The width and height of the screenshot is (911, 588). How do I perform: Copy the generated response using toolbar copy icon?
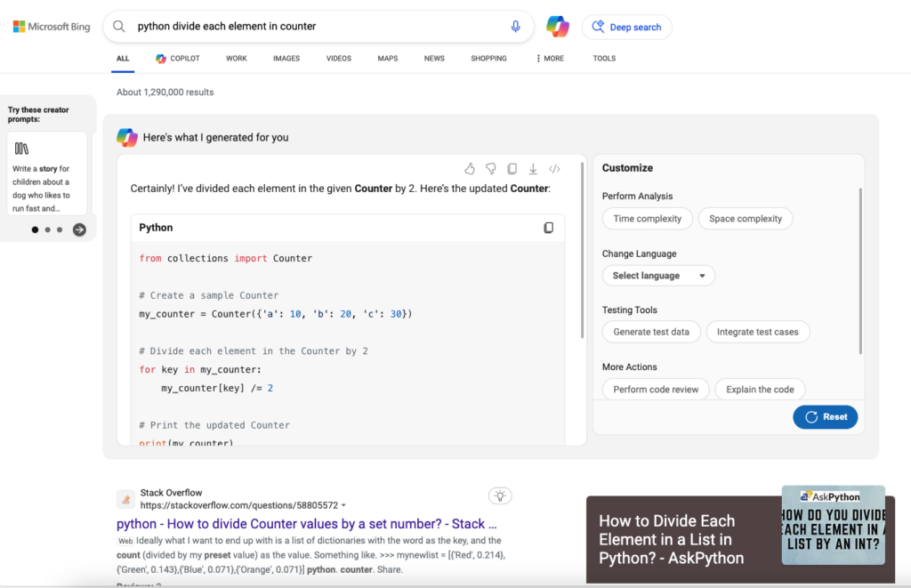[x=512, y=169]
